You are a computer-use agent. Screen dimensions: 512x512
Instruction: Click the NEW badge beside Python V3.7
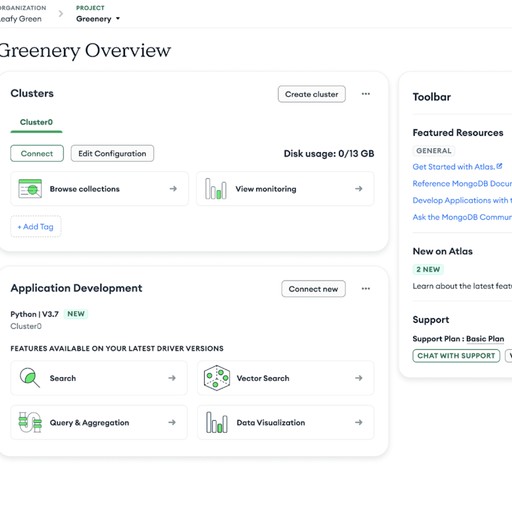(76, 314)
